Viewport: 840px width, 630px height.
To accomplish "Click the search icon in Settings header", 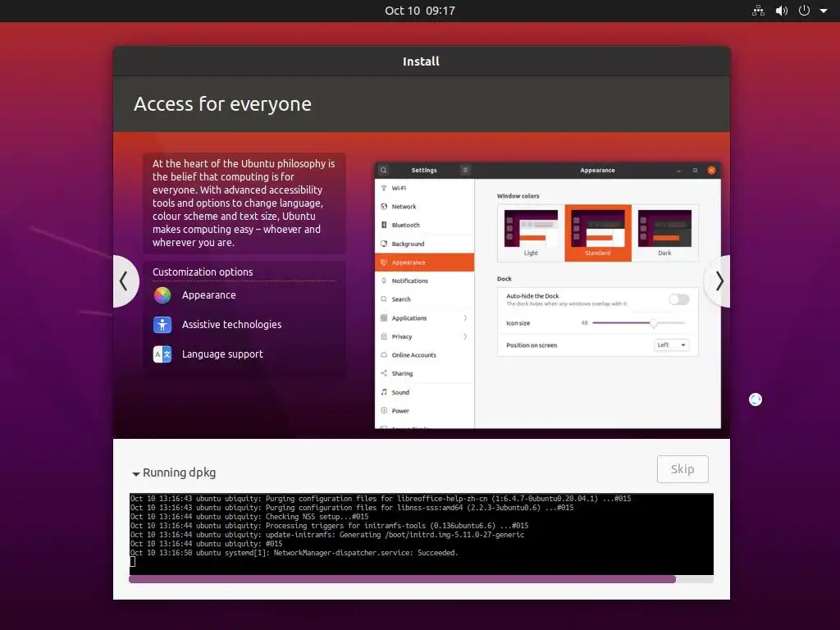I will pyautogui.click(x=384, y=171).
